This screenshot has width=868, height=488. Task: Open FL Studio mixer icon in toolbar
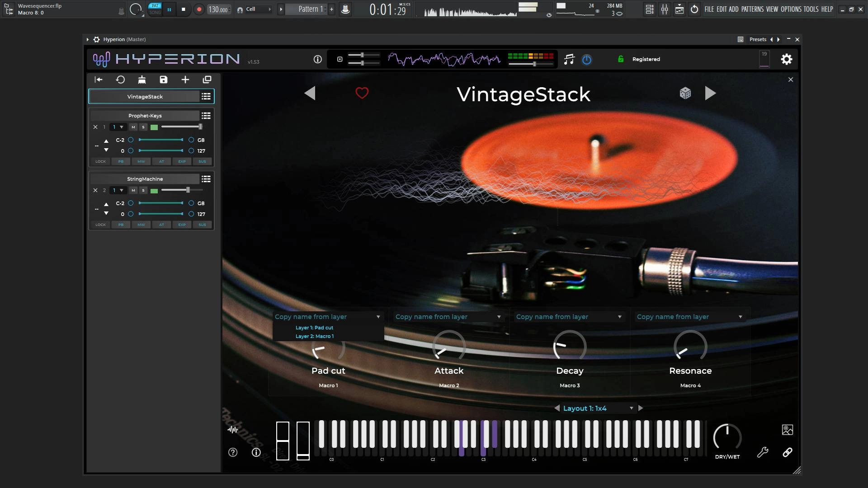[665, 9]
